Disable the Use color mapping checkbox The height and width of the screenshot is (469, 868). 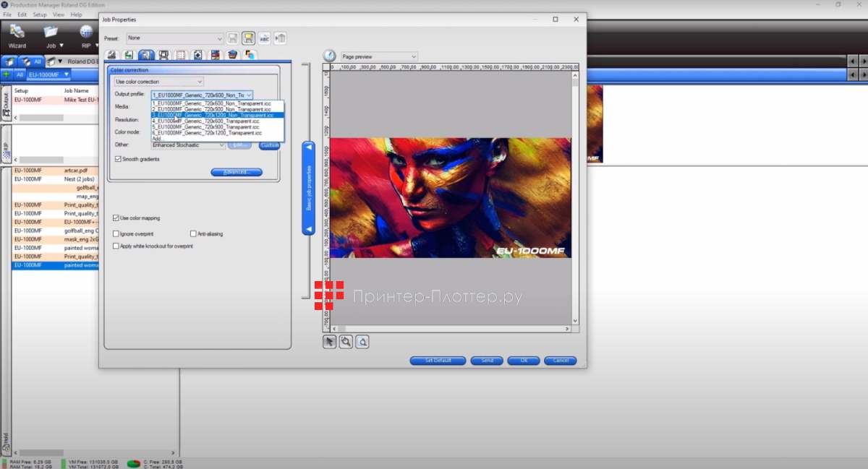(116, 218)
